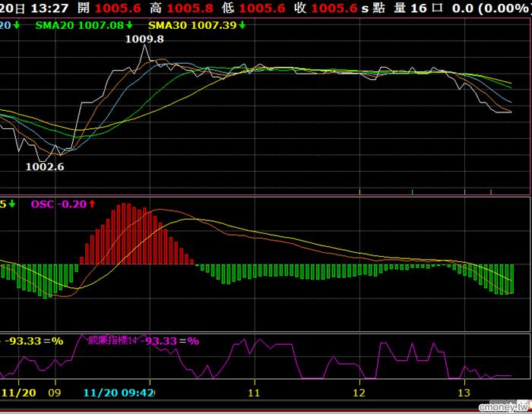Click the green down arrow beside SMA30 value
Viewport: 532px width, 414px height.
coord(242,25)
